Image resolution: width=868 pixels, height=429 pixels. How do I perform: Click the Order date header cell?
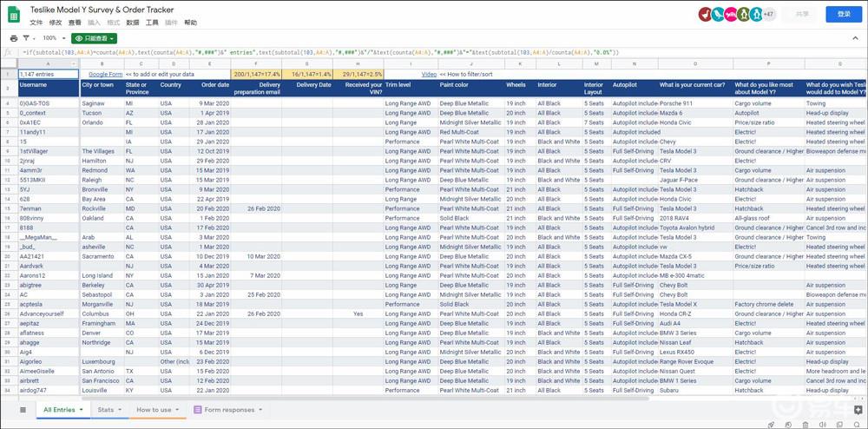pos(210,89)
